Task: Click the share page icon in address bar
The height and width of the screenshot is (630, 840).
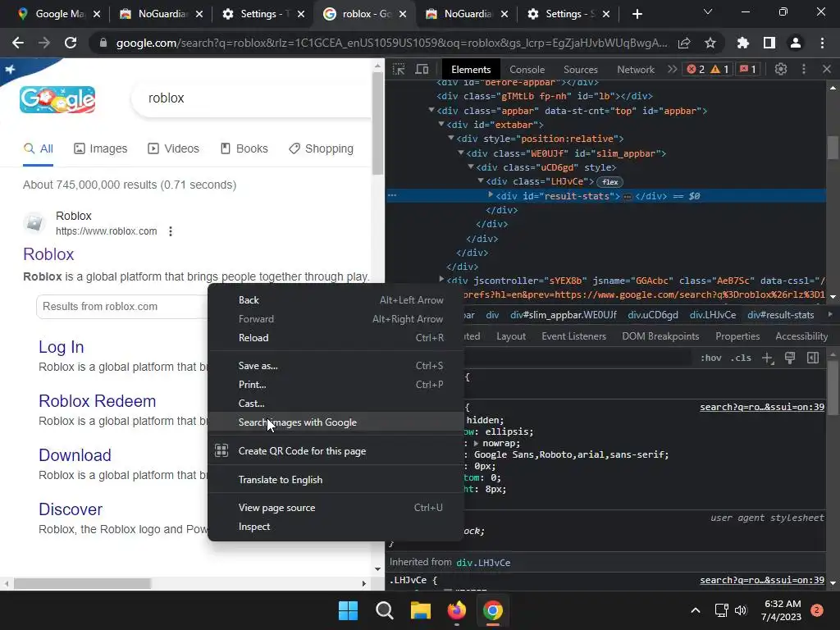Action: click(x=684, y=43)
